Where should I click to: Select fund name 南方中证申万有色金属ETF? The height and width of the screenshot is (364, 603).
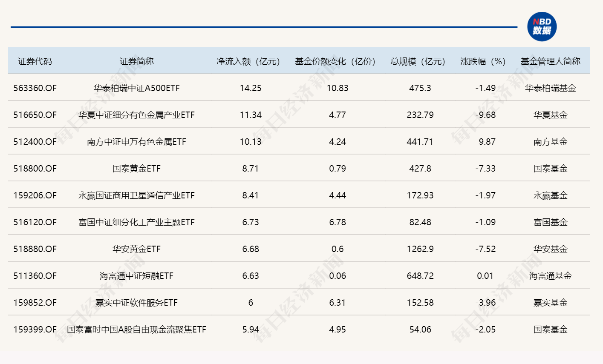[x=136, y=142]
